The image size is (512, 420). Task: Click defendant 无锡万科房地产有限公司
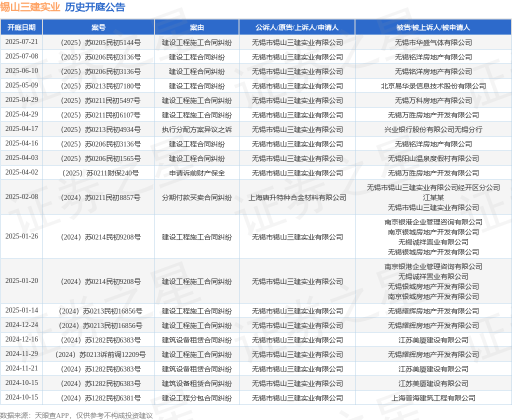point(433,100)
